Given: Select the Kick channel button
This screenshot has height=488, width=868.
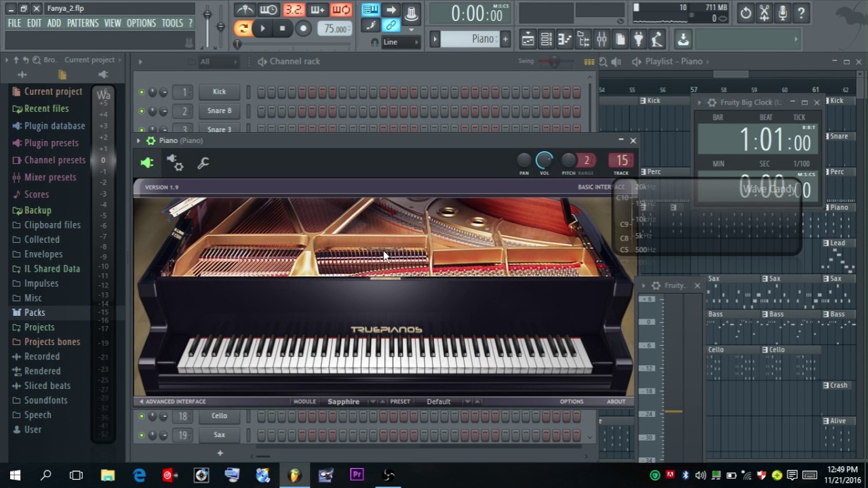Looking at the screenshot, I should click(219, 92).
